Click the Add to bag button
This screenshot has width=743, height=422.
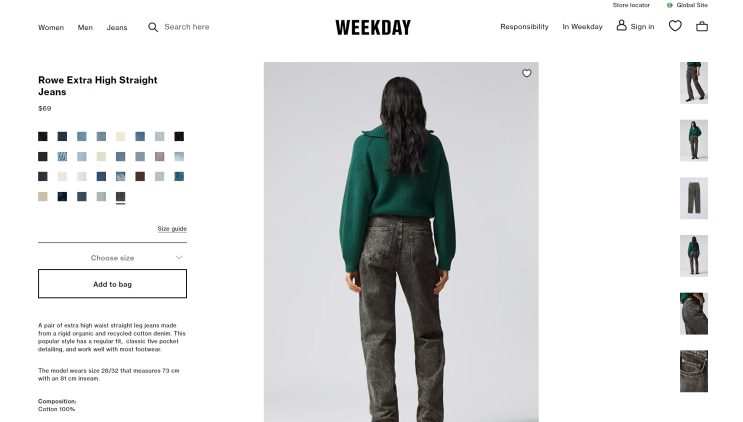tap(112, 284)
